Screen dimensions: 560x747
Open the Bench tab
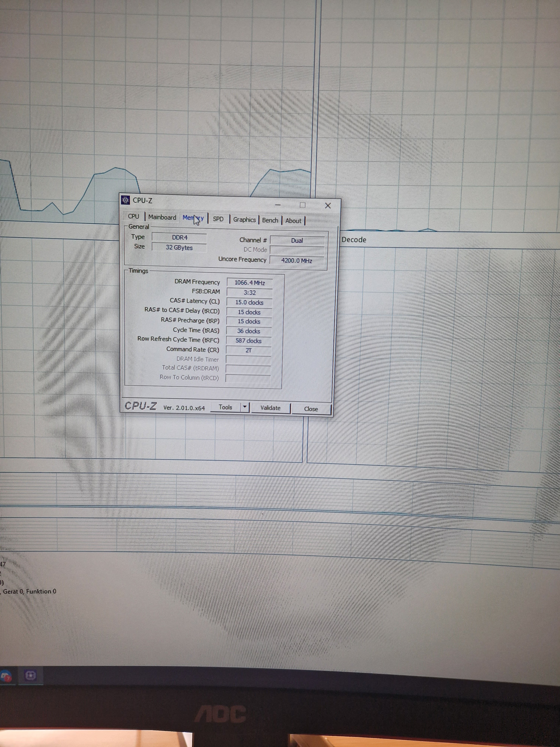coord(270,220)
